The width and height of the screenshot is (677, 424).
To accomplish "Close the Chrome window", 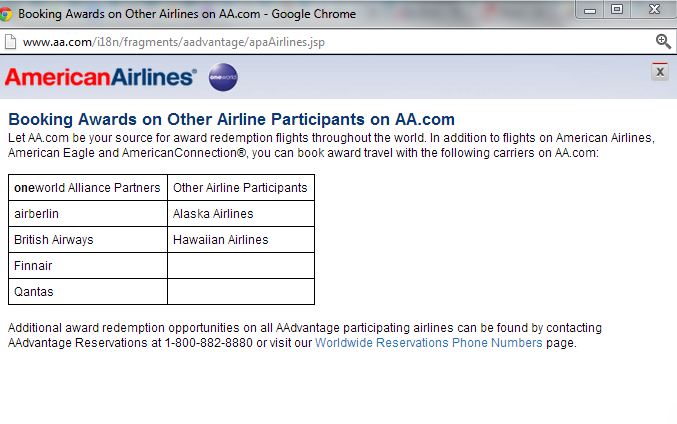I will (654, 9).
